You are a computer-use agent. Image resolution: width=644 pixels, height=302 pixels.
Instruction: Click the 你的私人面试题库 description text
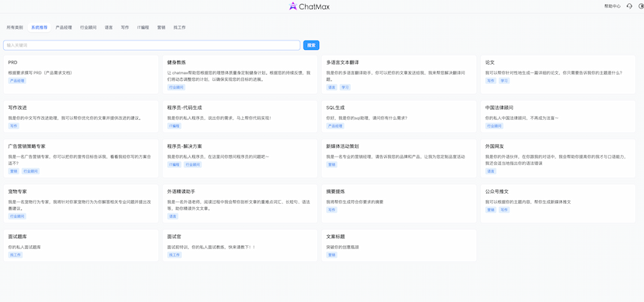(25, 247)
